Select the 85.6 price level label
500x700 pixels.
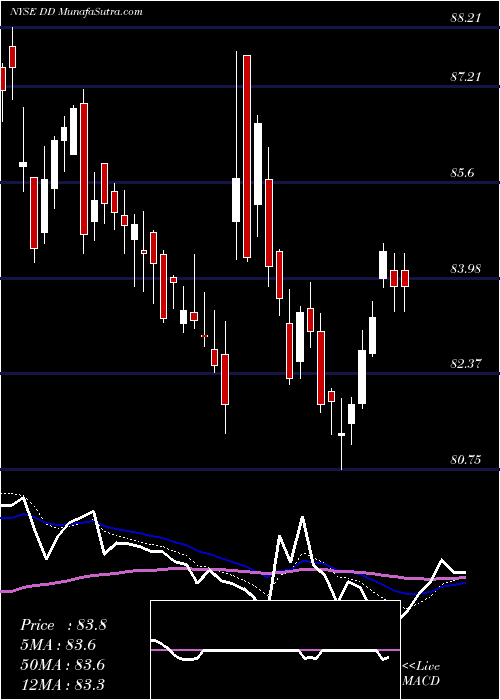(462, 173)
